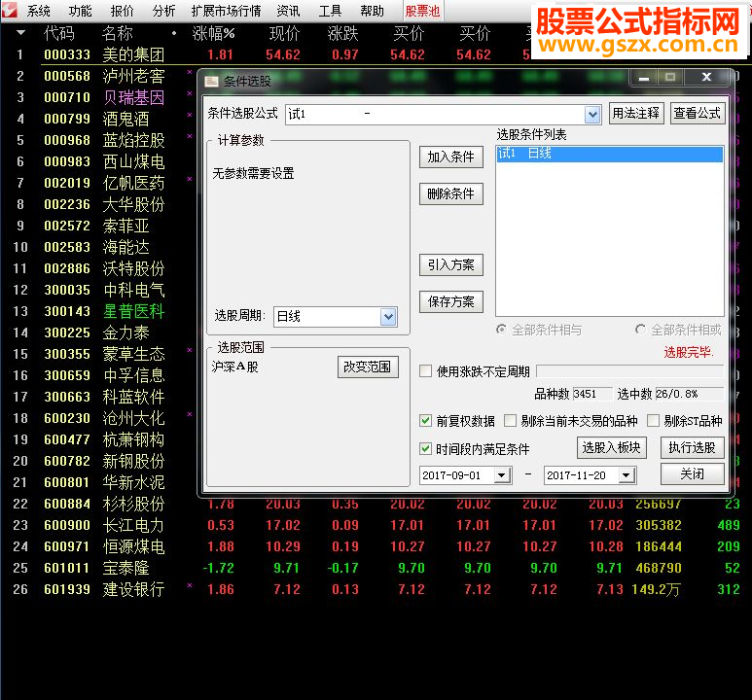Toggle the 前复权数据 checkbox
Image resolution: width=752 pixels, height=700 pixels.
point(425,421)
